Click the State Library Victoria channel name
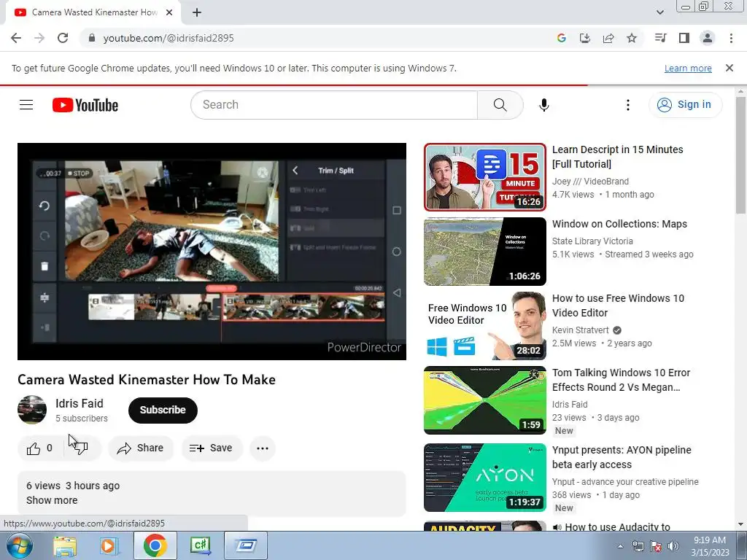 click(592, 241)
